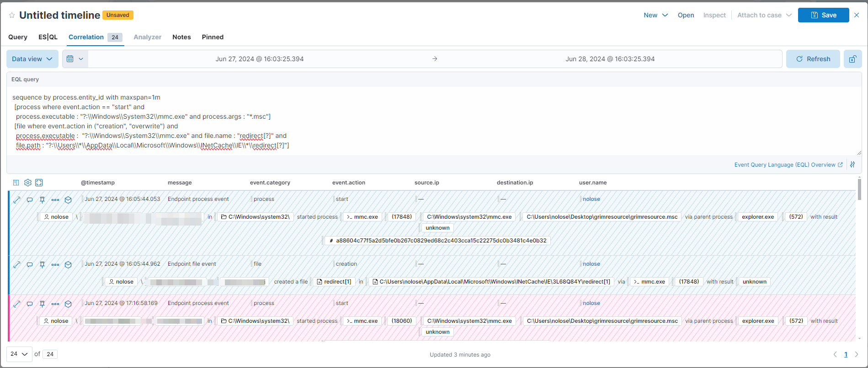Change rows per page dropdown showing 24
The width and height of the screenshot is (868, 368).
pos(19,354)
